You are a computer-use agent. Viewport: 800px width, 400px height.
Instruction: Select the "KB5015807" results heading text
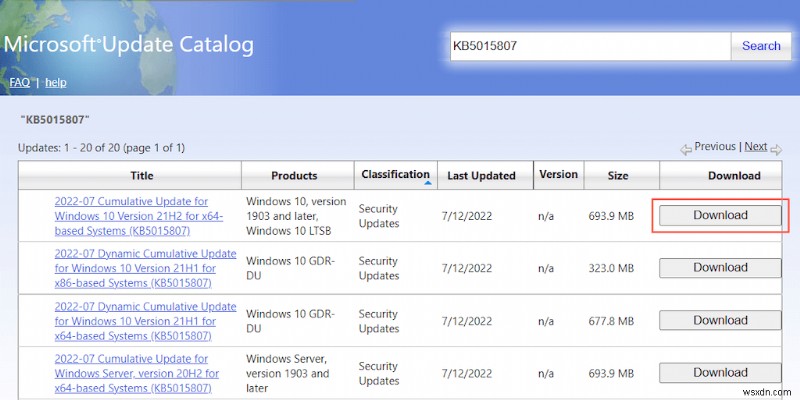click(55, 120)
